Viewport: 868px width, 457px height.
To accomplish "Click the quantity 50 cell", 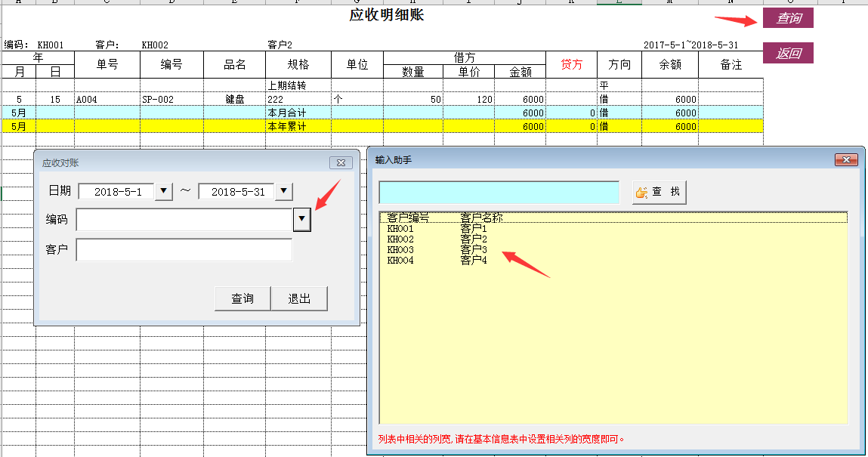I will coord(413,99).
